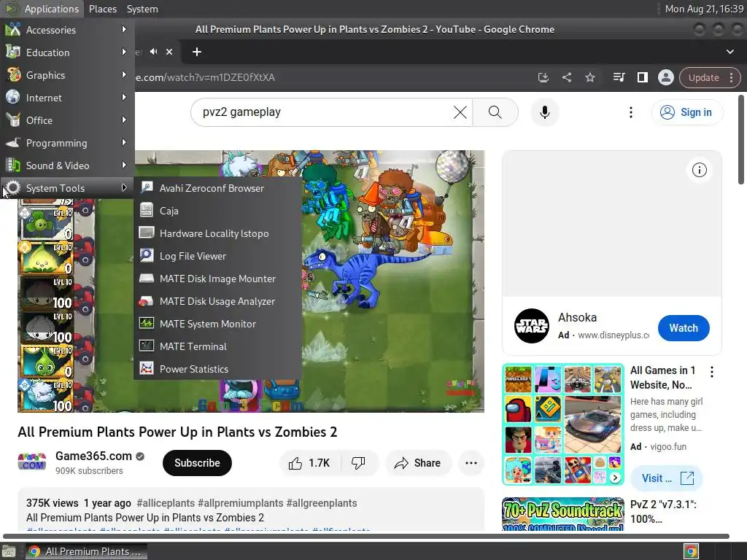Click the ad info icon
Viewport: 747px width, 560px height.
pyautogui.click(x=699, y=170)
